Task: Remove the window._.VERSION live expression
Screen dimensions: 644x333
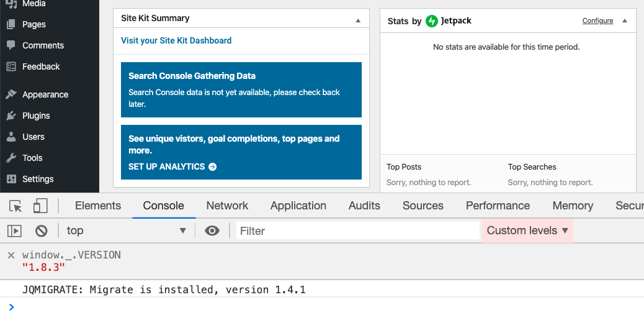Action: coord(11,255)
